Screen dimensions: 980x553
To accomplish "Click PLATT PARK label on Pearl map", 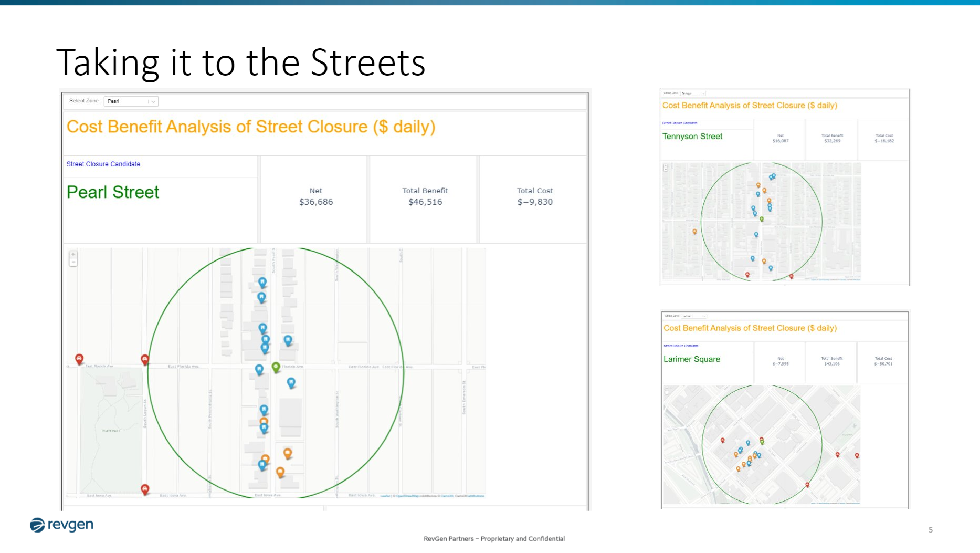I will 111,431.
